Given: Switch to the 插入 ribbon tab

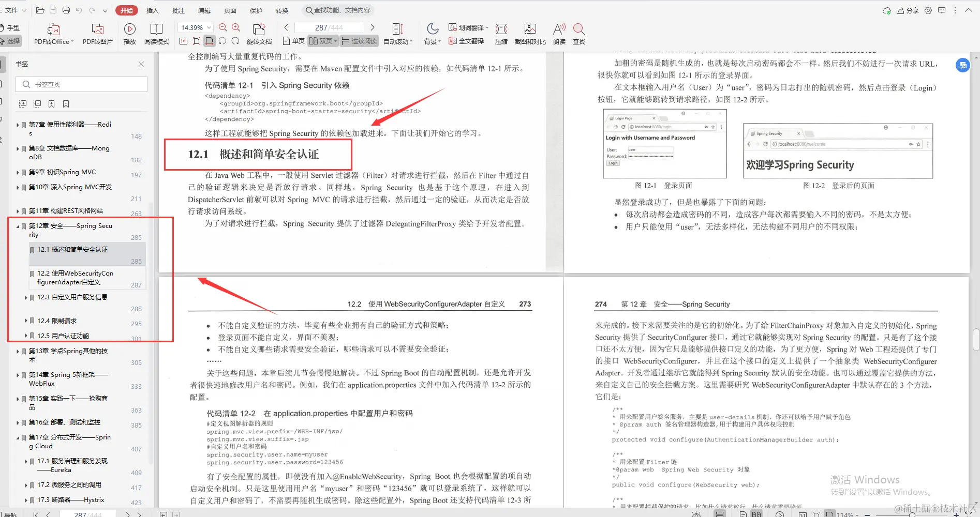Looking at the screenshot, I should click(x=152, y=10).
